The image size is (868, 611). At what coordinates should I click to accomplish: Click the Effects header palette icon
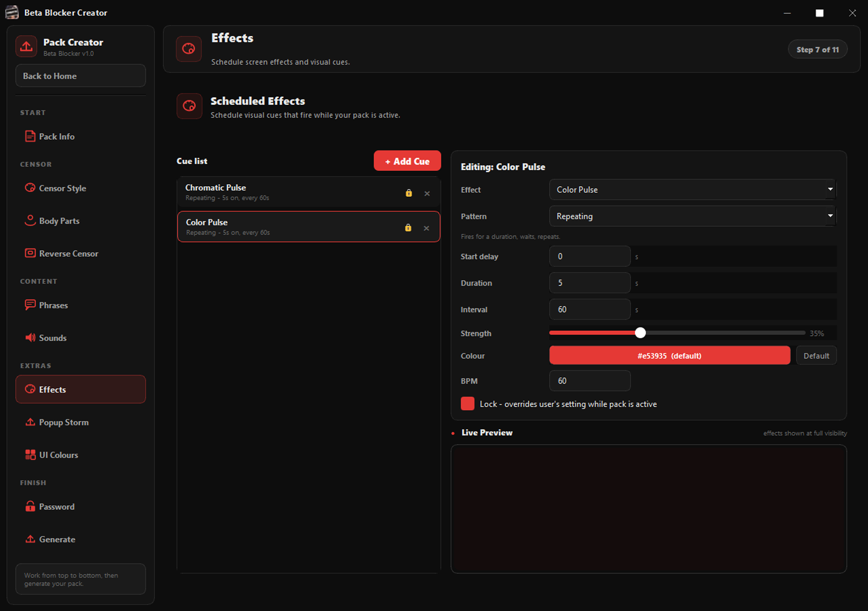[x=189, y=49]
